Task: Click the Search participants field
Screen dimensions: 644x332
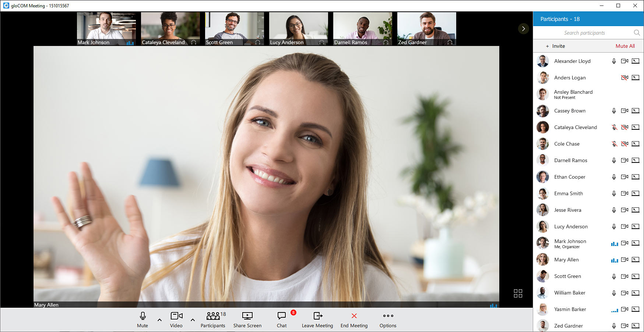Action: point(584,33)
